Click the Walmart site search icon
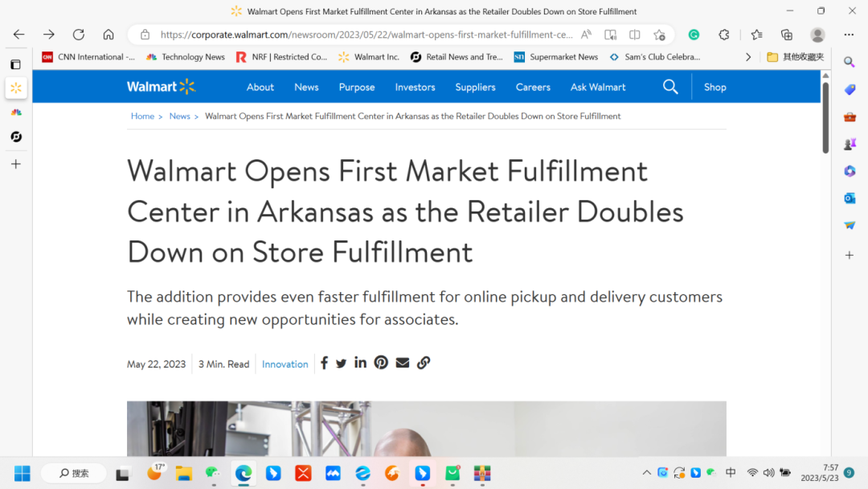868x489 pixels. (x=670, y=87)
